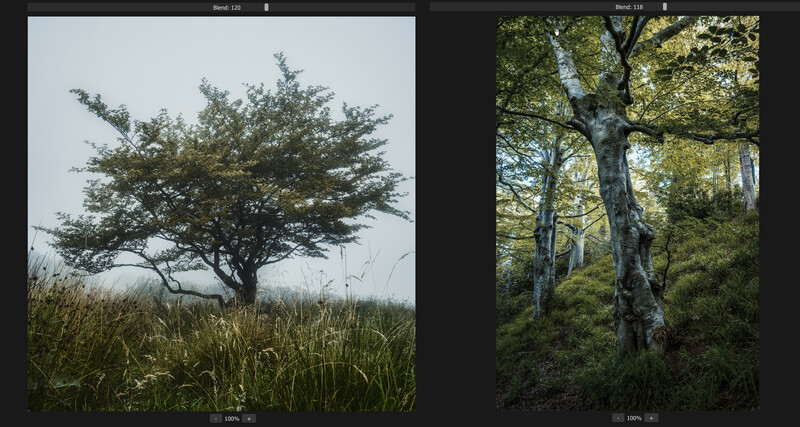Screen dimensions: 800x427
Task: Click the 'Blend: 120' label
Action: (227, 8)
